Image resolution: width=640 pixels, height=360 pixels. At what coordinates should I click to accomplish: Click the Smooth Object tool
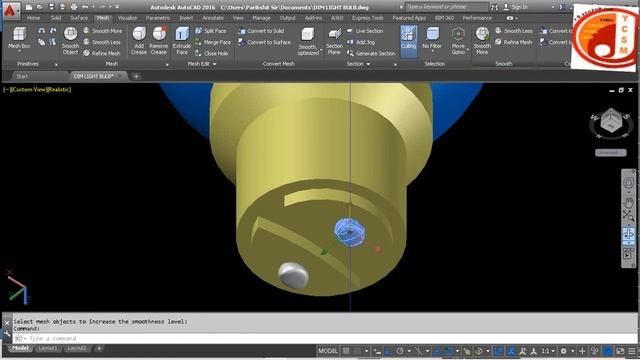pyautogui.click(x=70, y=40)
